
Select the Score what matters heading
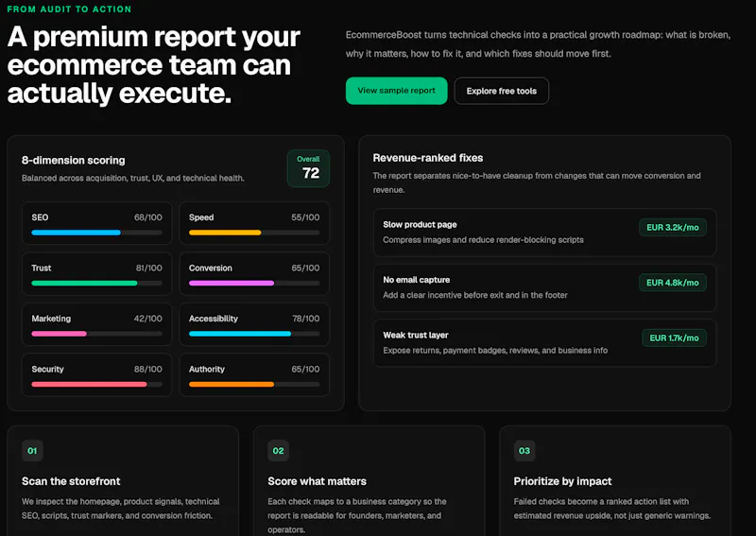coord(317,481)
